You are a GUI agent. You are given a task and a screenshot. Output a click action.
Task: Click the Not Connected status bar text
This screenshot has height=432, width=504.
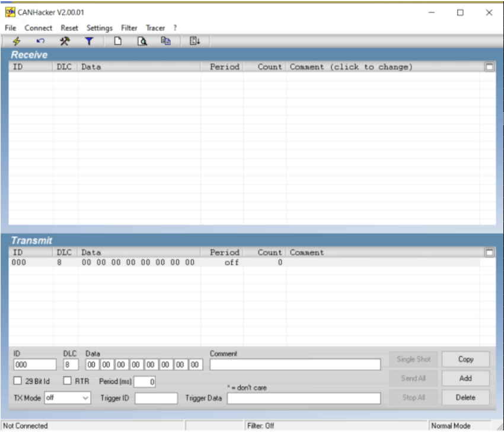[x=25, y=425]
